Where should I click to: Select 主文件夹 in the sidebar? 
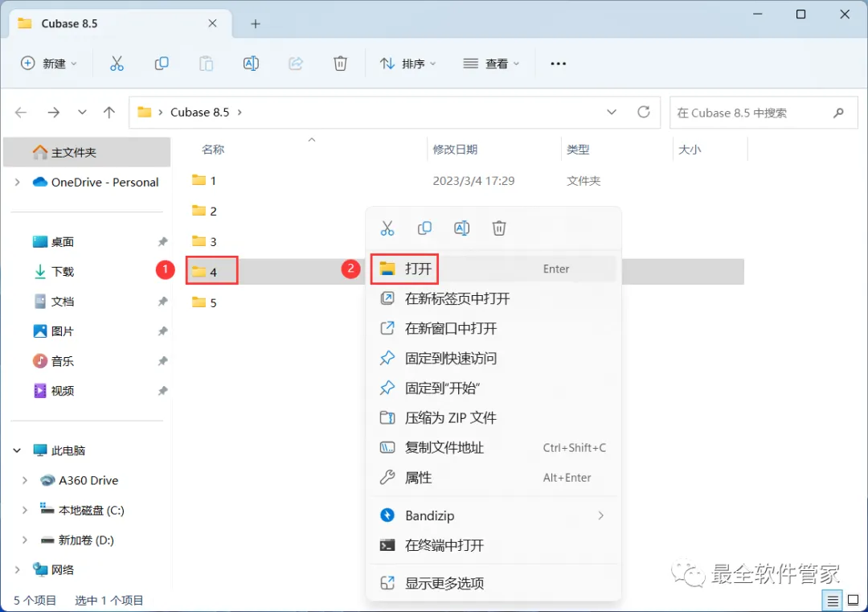point(87,152)
